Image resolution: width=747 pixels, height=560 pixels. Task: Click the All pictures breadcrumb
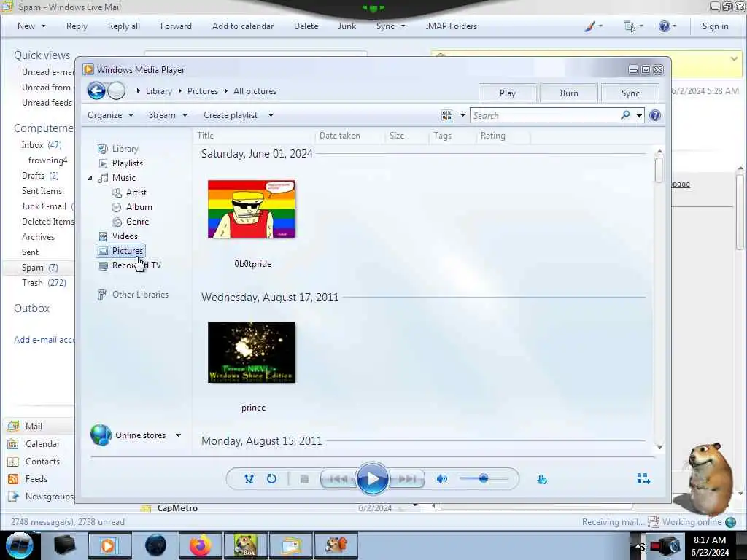(x=255, y=91)
